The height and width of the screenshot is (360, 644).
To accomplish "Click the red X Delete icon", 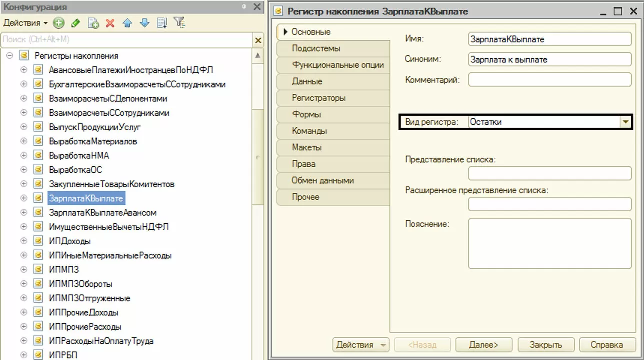I will pyautogui.click(x=110, y=23).
